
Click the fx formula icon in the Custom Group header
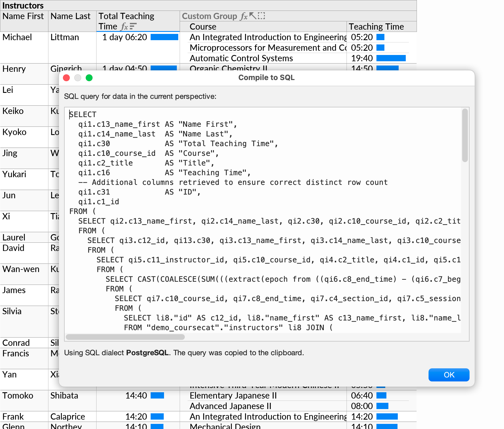tap(243, 16)
